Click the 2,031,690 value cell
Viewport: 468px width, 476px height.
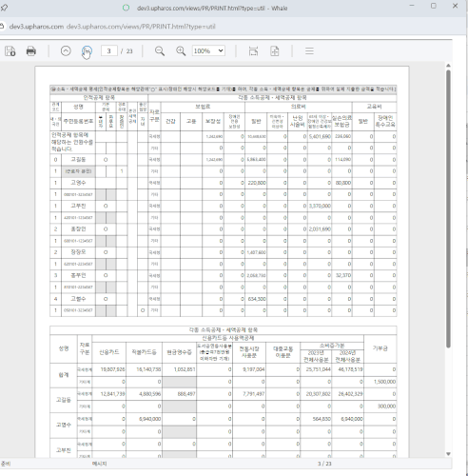click(x=320, y=229)
